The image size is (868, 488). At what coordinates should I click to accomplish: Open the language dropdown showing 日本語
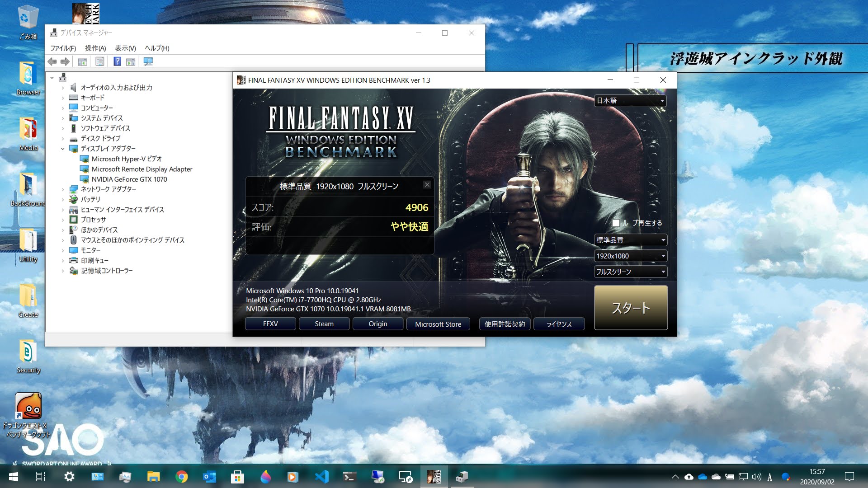[630, 101]
